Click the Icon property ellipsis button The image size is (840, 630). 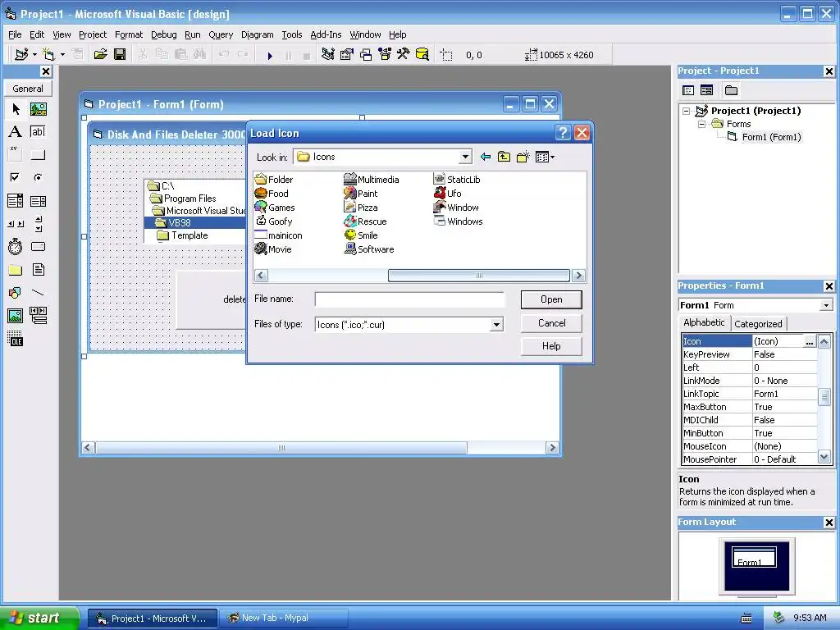point(810,341)
